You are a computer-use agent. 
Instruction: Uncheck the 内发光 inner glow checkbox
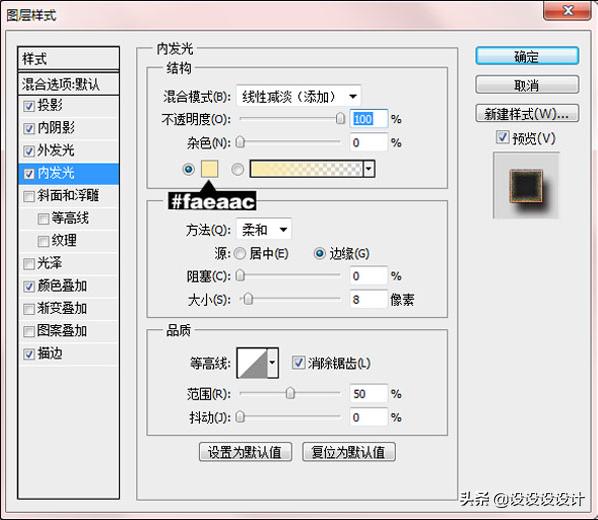tap(29, 174)
